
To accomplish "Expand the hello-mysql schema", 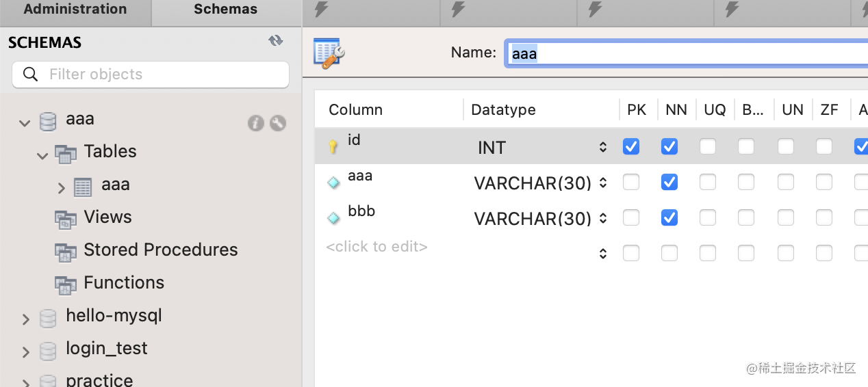I will coord(25,319).
